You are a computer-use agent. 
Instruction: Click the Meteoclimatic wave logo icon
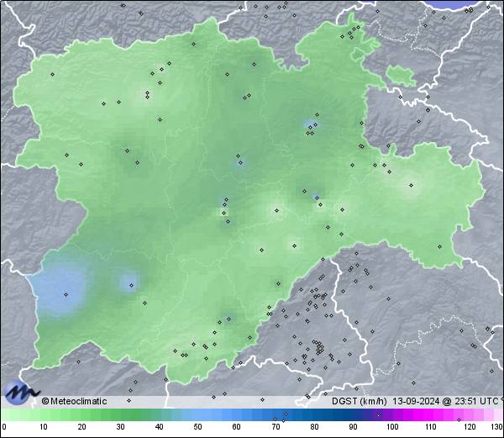pos(20,393)
